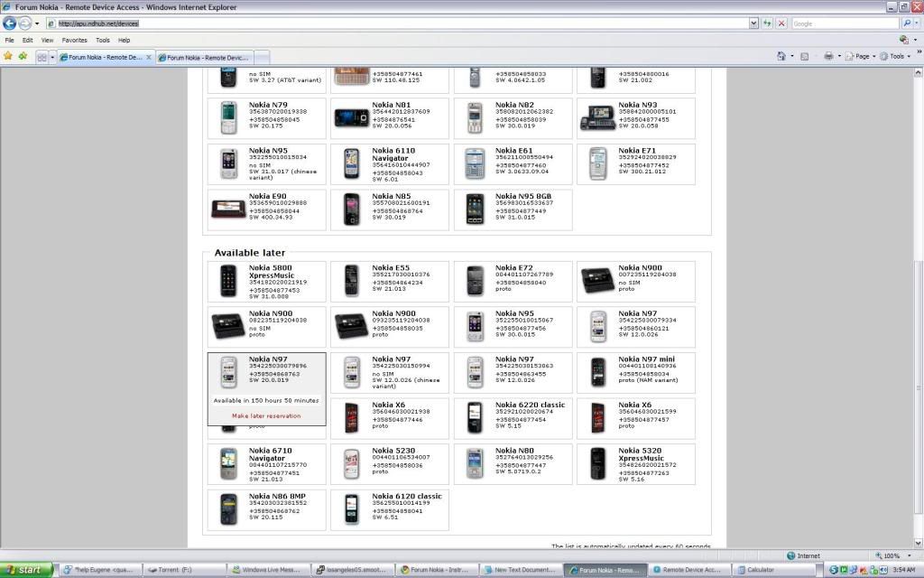Click the Print toolbar icon
Viewport: 924px width, 578px height.
[827, 56]
